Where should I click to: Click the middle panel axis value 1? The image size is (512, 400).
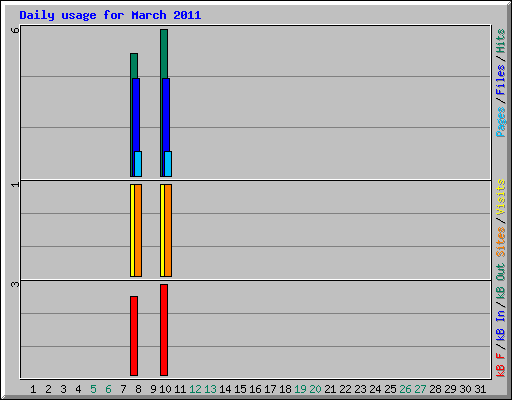[x=15, y=184]
